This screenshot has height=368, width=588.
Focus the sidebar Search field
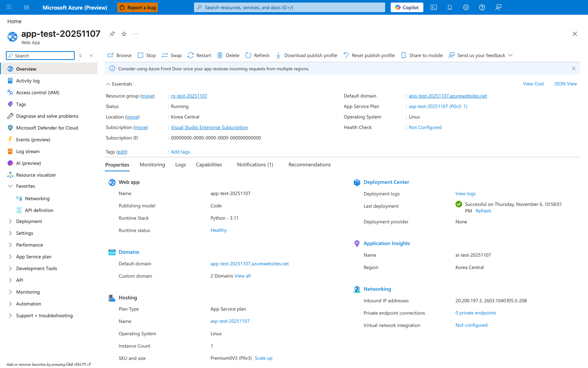pyautogui.click(x=40, y=56)
